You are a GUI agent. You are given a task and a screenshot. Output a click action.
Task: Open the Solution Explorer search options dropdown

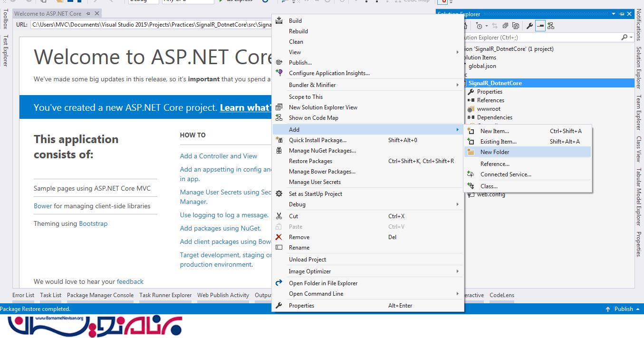coord(631,37)
